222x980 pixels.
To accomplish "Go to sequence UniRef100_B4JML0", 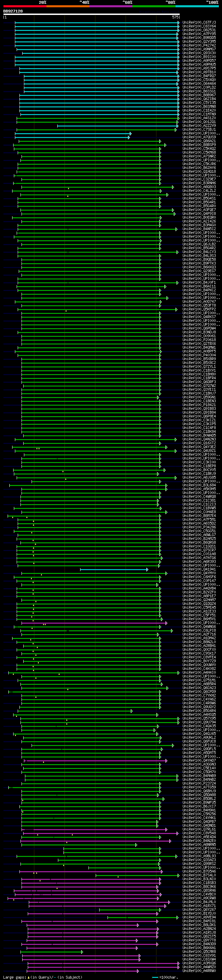I will pos(199,902).
